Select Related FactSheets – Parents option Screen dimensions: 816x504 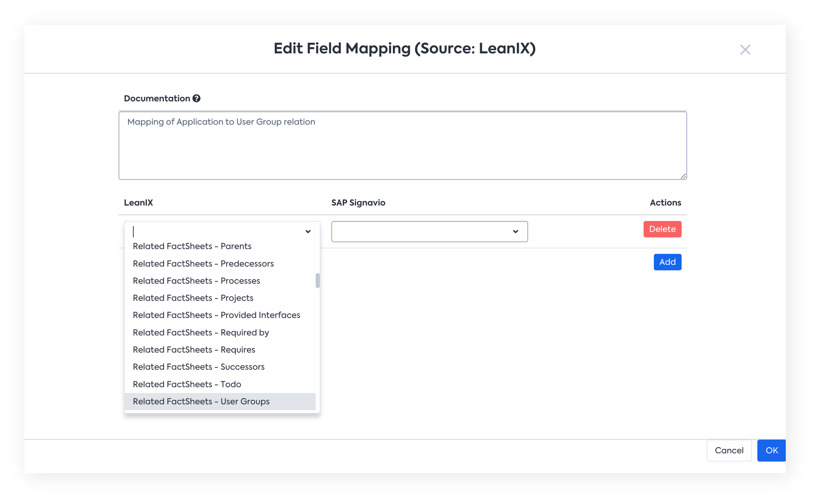[220, 246]
